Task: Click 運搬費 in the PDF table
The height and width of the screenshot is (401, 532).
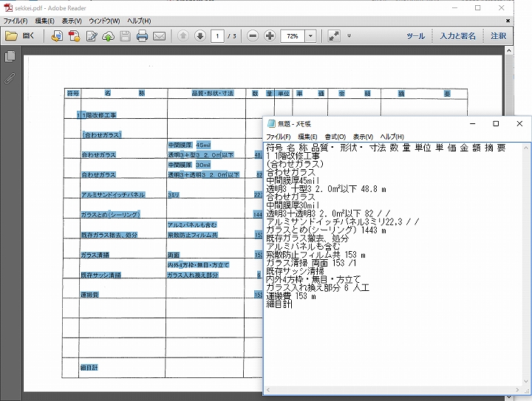Action: click(89, 295)
